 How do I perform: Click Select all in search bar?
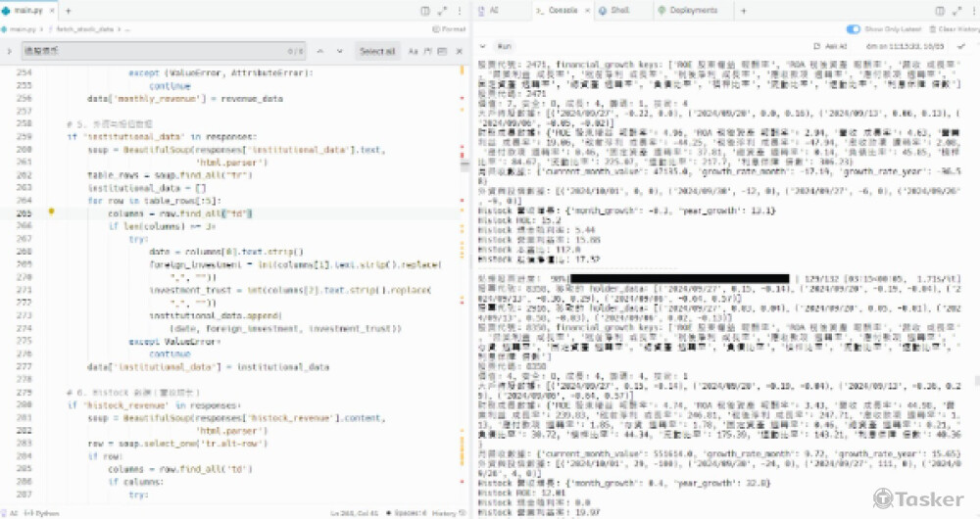(377, 51)
